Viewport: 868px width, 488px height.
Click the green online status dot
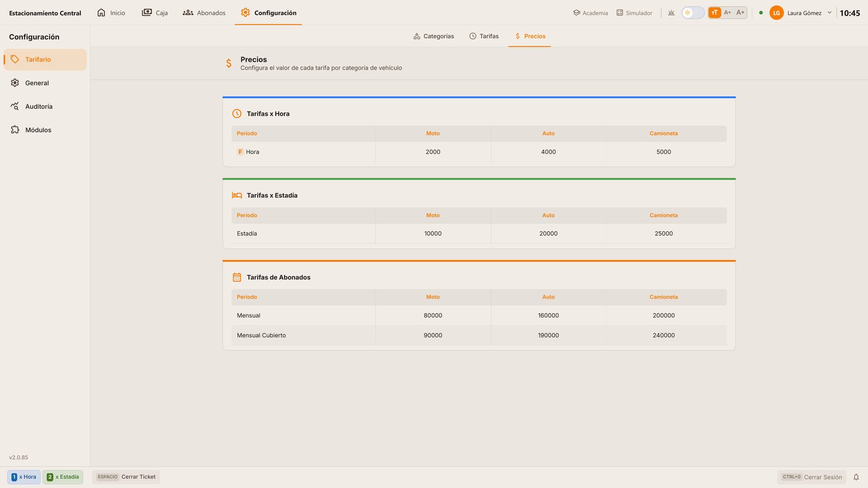761,12
